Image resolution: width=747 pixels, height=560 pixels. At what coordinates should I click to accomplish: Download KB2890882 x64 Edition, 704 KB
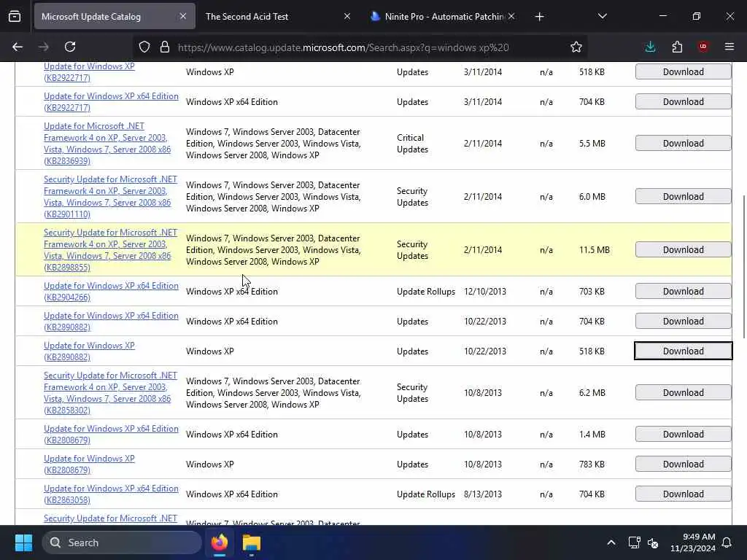(x=683, y=322)
